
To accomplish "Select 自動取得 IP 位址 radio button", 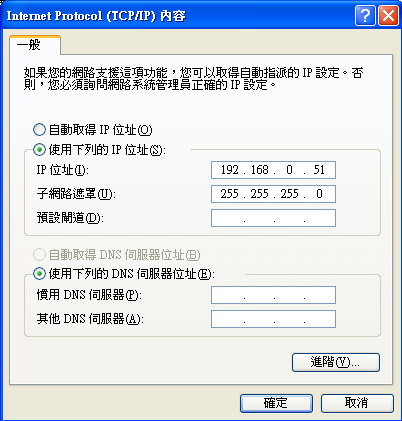I will pos(39,130).
